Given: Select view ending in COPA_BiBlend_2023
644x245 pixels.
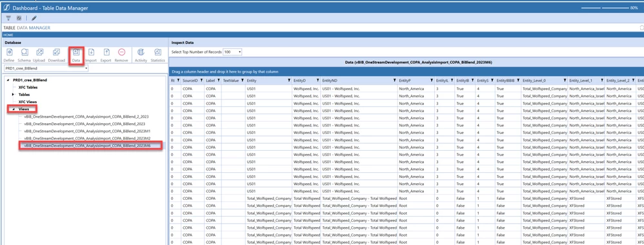Looking at the screenshot, I should tap(85, 124).
